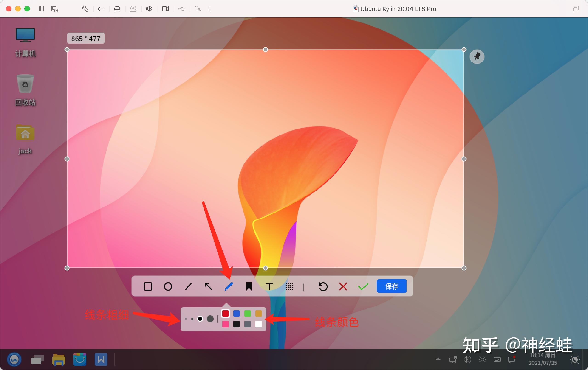This screenshot has width=588, height=370.
Task: Expand the system tray arrow
Action: [438, 359]
